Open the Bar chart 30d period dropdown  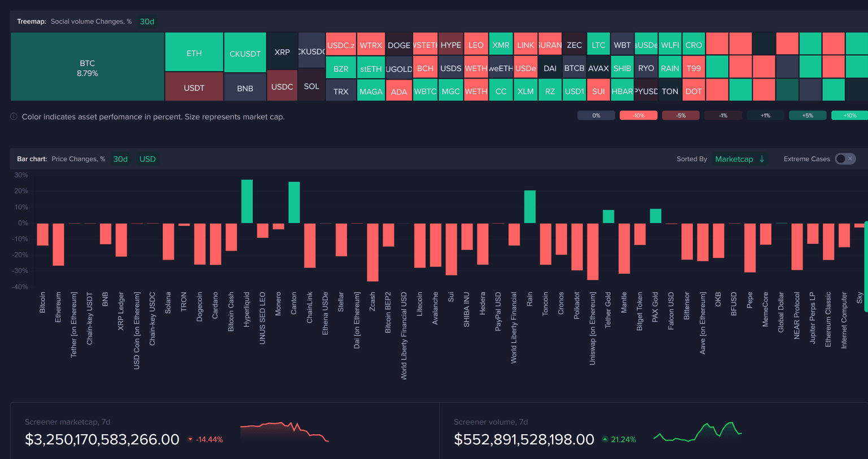click(x=120, y=159)
